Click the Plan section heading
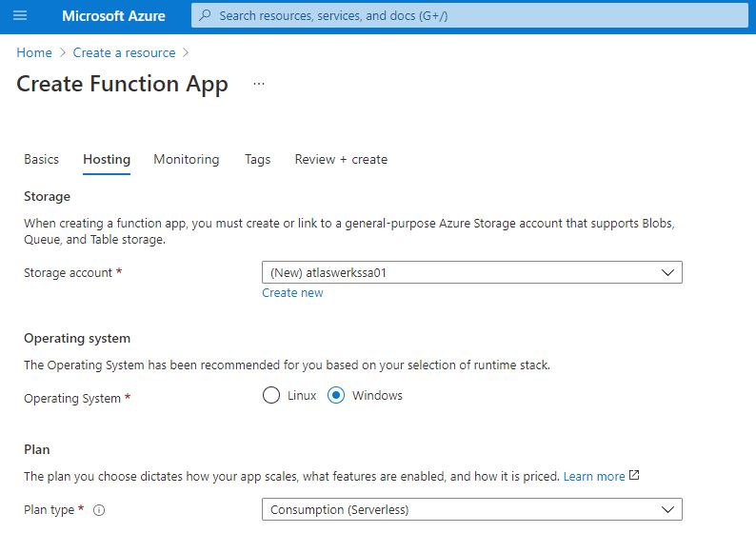 (36, 449)
